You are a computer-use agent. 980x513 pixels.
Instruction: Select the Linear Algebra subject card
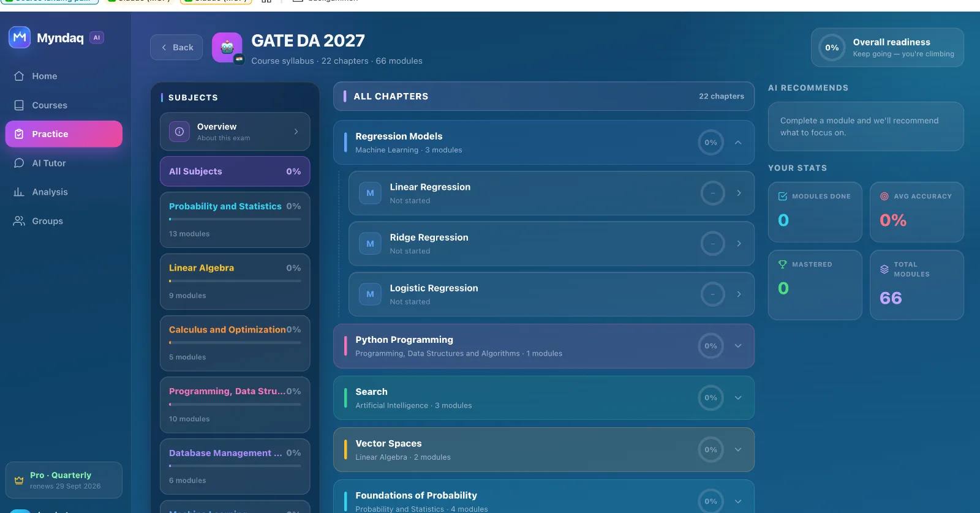pyautogui.click(x=235, y=282)
